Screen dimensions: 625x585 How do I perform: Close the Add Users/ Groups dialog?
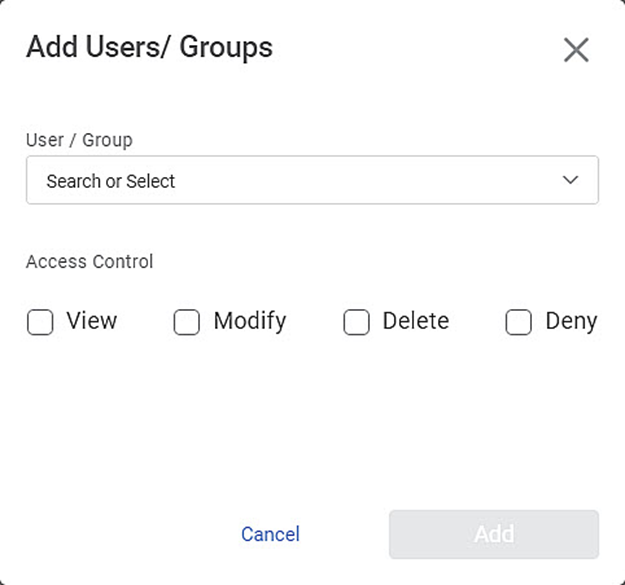click(x=576, y=50)
